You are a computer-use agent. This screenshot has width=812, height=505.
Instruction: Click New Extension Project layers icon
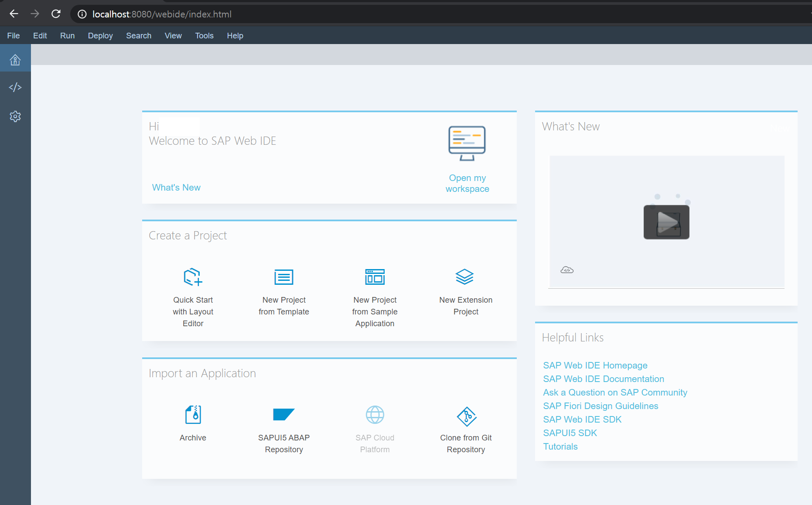point(465,276)
